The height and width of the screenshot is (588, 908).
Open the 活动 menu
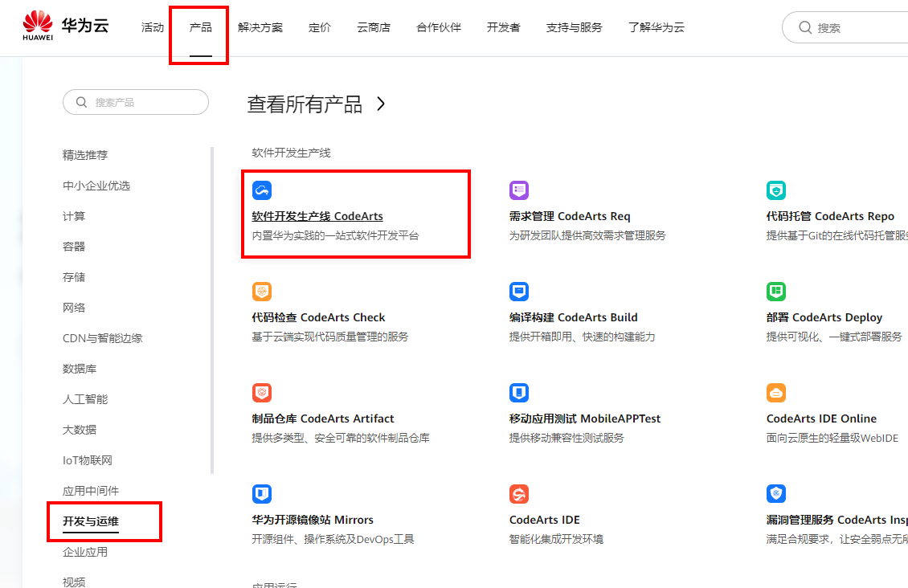tap(153, 27)
